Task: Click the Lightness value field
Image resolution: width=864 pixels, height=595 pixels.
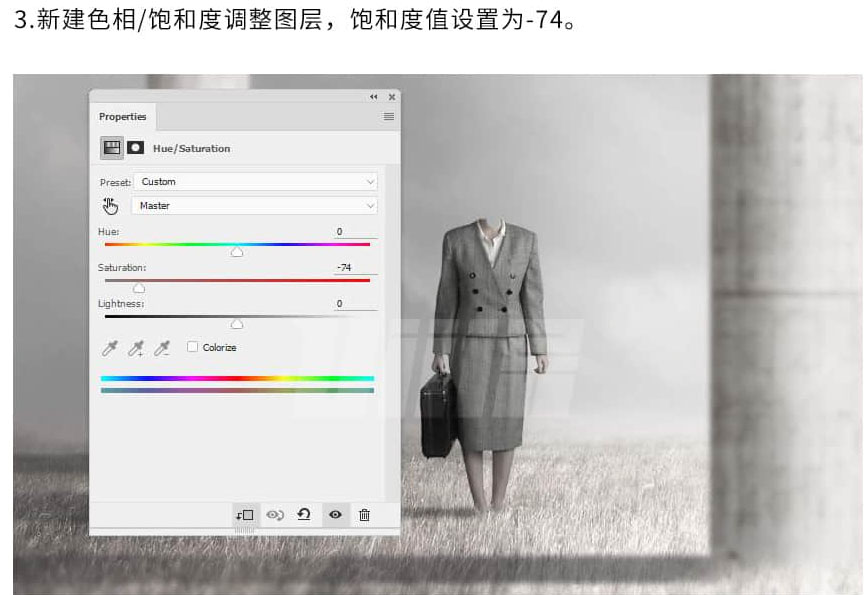Action: click(355, 304)
